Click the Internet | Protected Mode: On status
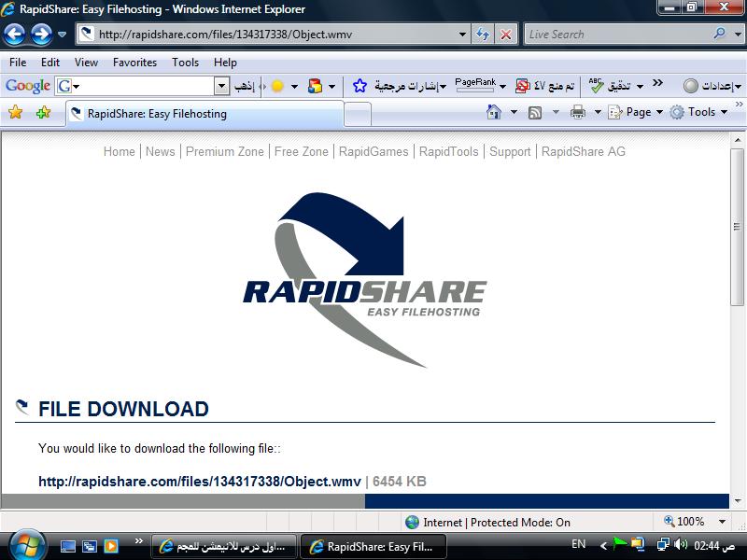The image size is (747, 560). pos(487,523)
